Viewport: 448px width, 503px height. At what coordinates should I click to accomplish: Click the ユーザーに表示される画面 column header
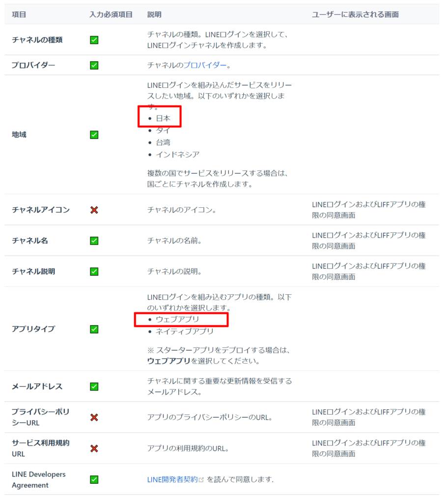[355, 15]
